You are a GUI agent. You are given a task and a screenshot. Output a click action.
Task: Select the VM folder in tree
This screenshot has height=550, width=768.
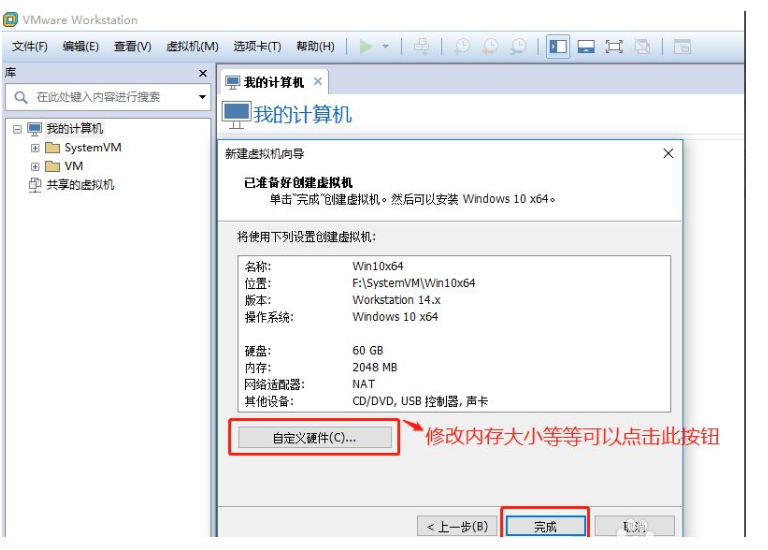coord(73,166)
